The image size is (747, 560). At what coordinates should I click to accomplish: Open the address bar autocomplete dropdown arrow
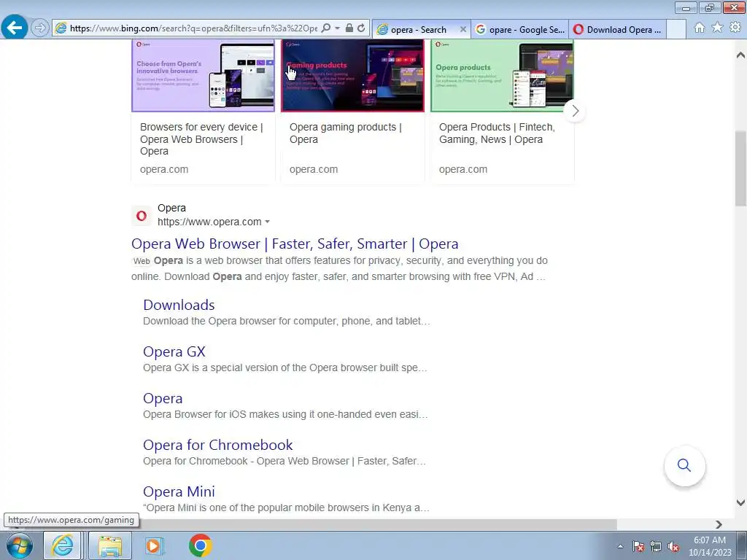click(x=337, y=28)
